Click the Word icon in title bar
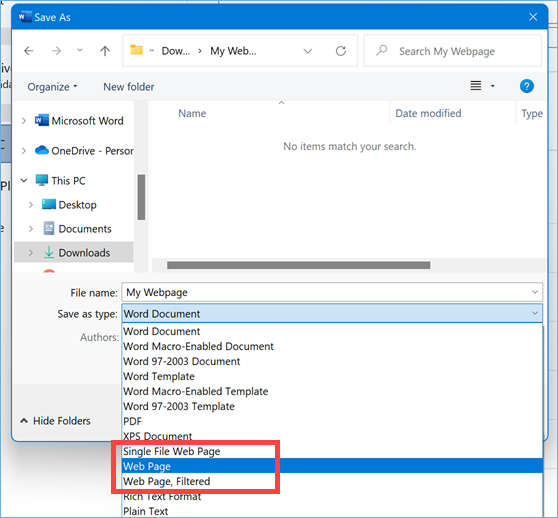Screen dimensions: 558x518 (25, 17)
